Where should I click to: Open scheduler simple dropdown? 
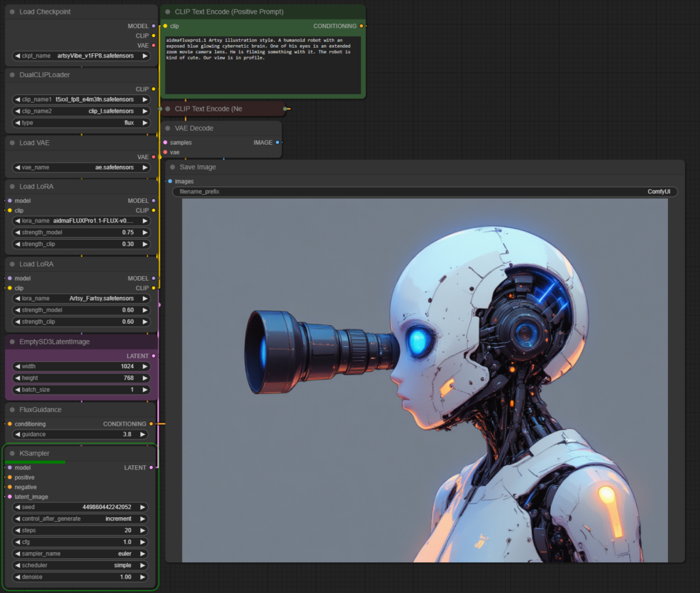click(81, 566)
